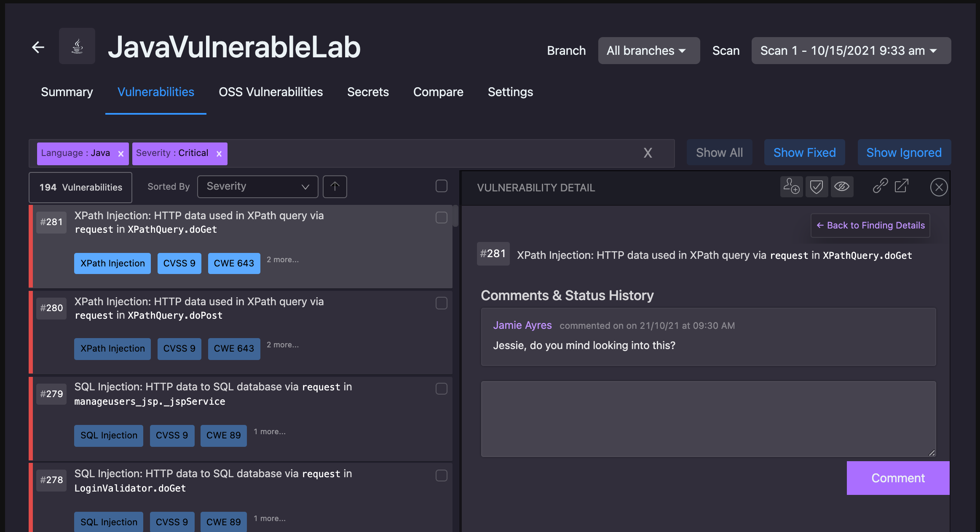Submit with the purple Comment button
The width and height of the screenshot is (980, 532).
[898, 478]
